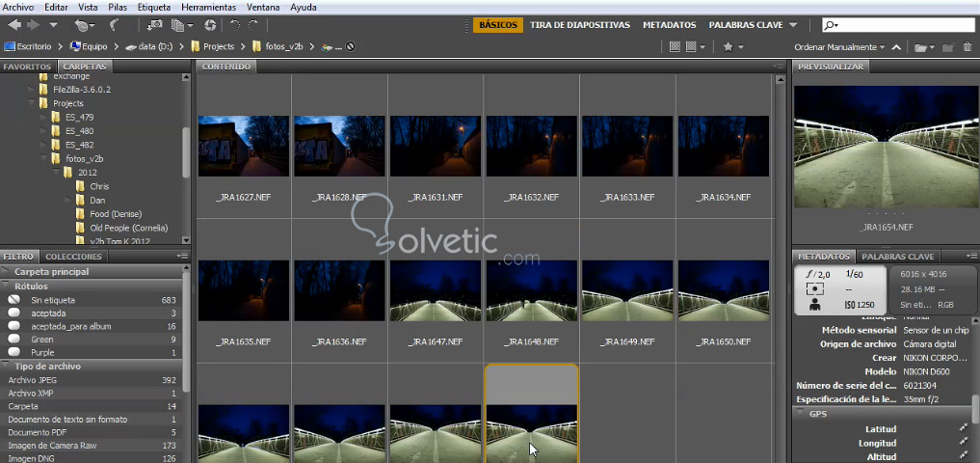The image size is (980, 463).
Task: Click the Open in Camera Raw icon
Action: coord(211,25)
